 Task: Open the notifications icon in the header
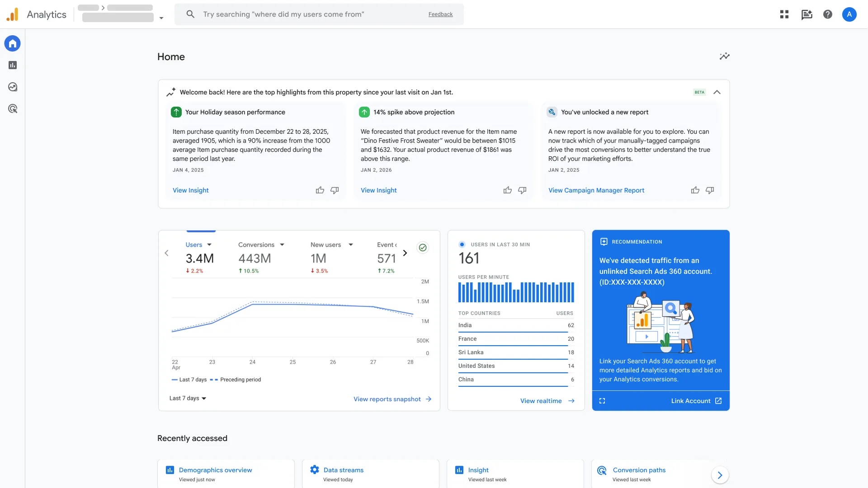pos(807,14)
